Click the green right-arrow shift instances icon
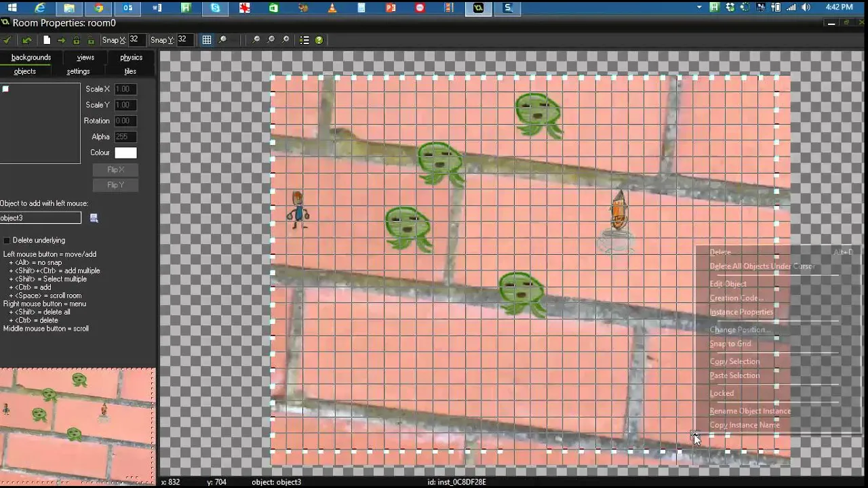 click(x=62, y=40)
